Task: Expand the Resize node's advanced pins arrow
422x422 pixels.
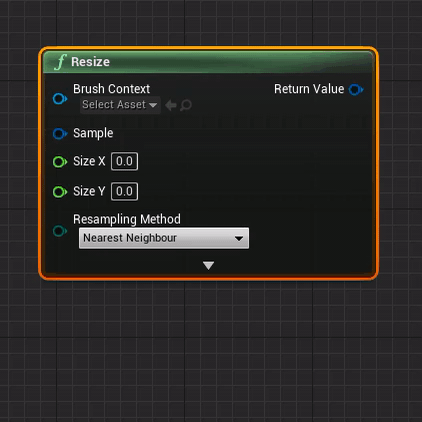Action: click(x=208, y=265)
